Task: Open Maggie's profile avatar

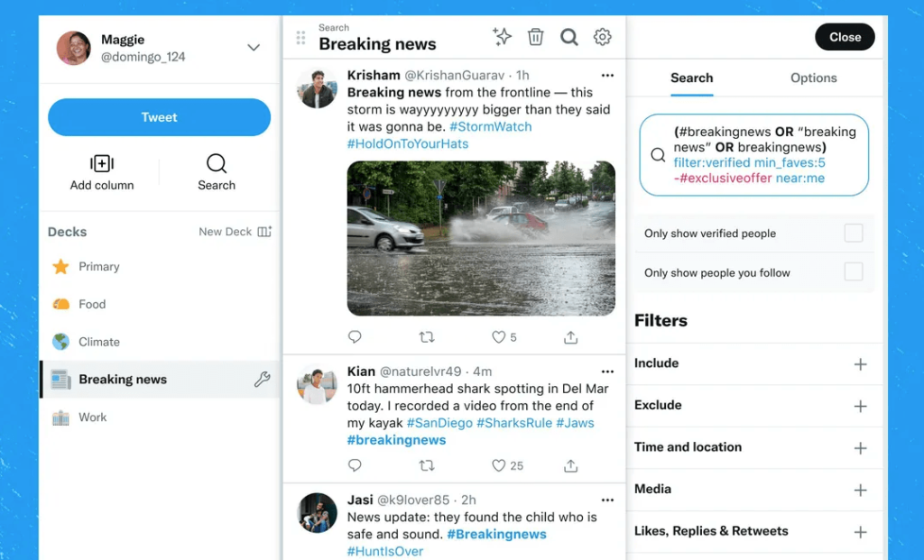Action: coord(74,48)
